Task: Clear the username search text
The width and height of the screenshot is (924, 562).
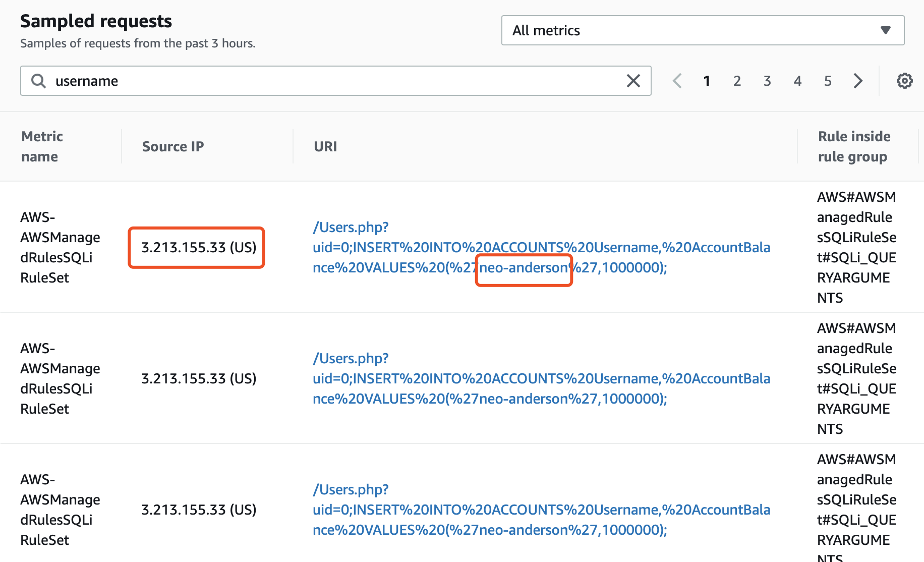Action: pyautogui.click(x=633, y=81)
